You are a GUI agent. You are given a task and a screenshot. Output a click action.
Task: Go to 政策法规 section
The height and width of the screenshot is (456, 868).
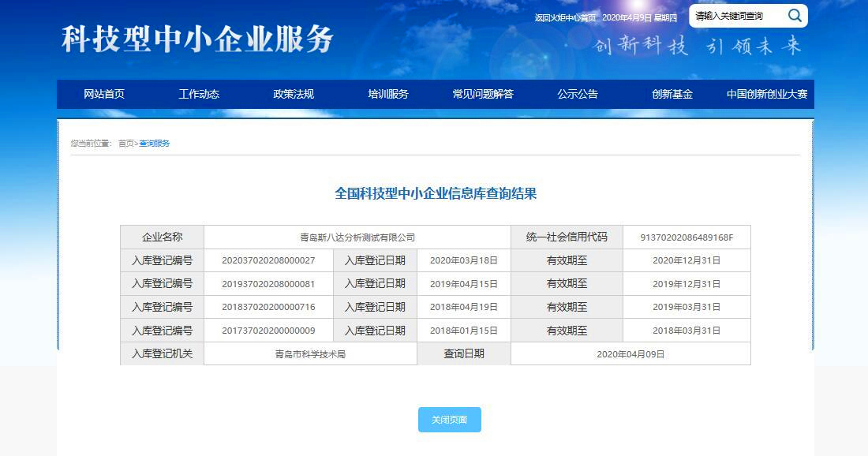(x=294, y=94)
